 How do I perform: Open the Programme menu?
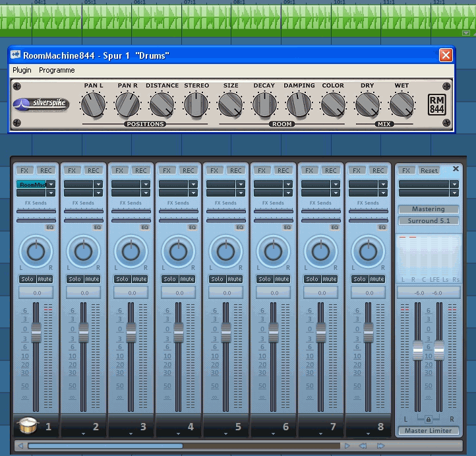57,70
